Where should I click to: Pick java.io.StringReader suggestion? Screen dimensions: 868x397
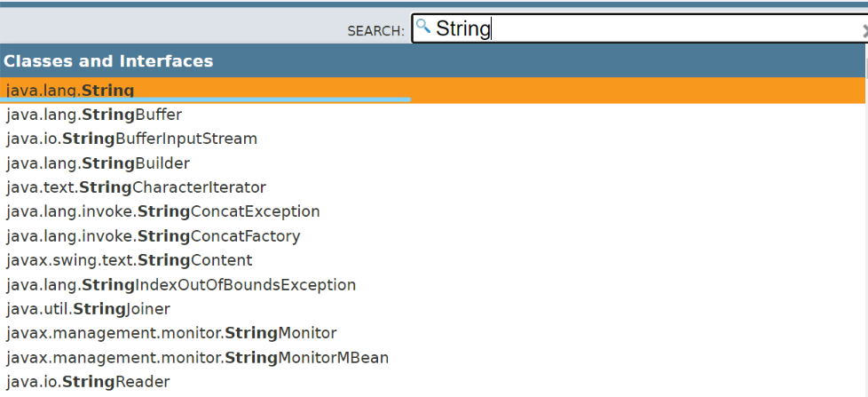click(88, 382)
